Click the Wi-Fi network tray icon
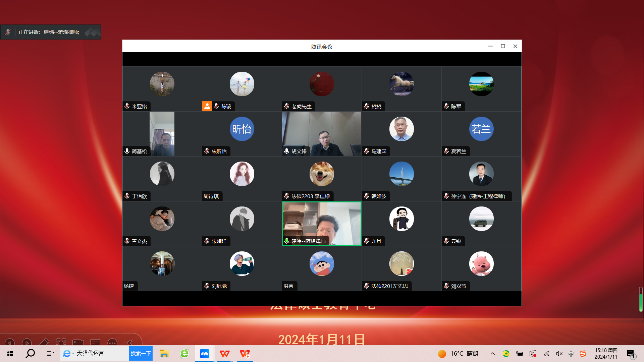The width and height of the screenshot is (644, 362). click(x=547, y=354)
